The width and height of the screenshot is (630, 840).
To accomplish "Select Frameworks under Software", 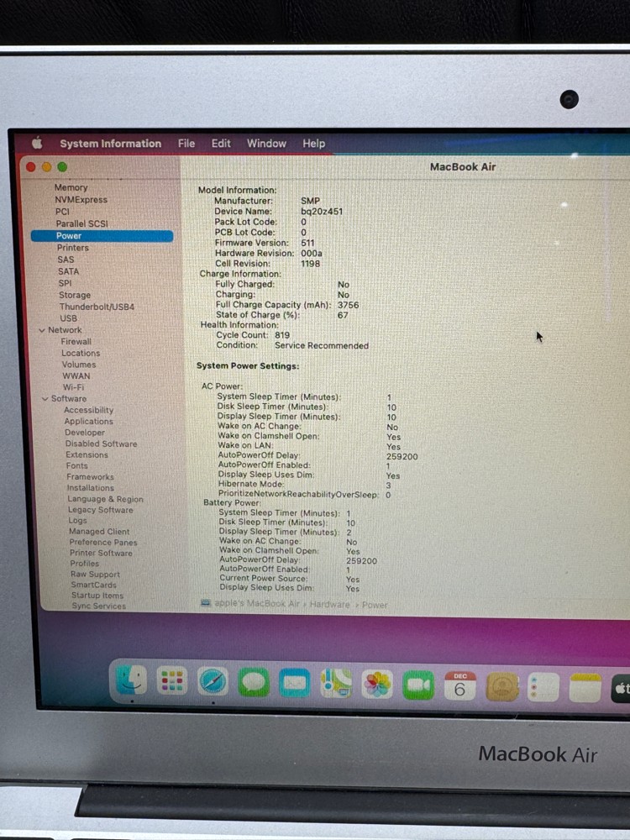I will (x=90, y=477).
